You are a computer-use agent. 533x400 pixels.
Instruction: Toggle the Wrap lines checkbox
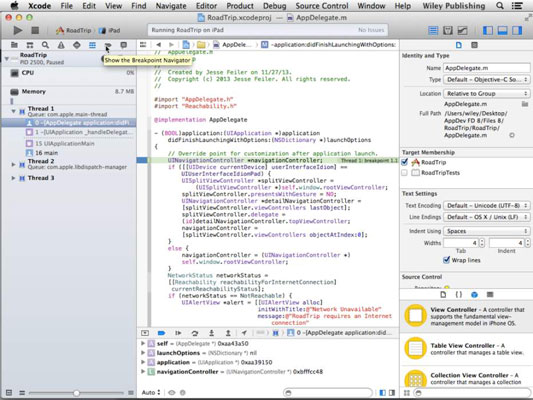(446, 260)
